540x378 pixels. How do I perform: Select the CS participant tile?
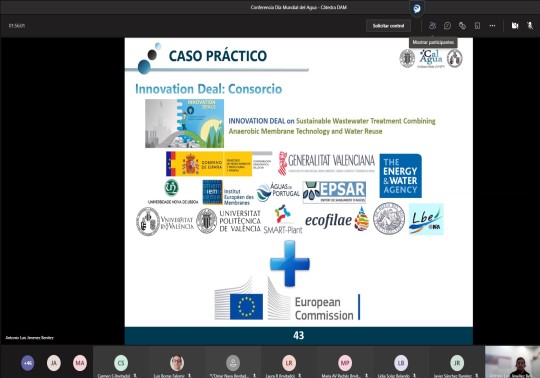coord(121,362)
